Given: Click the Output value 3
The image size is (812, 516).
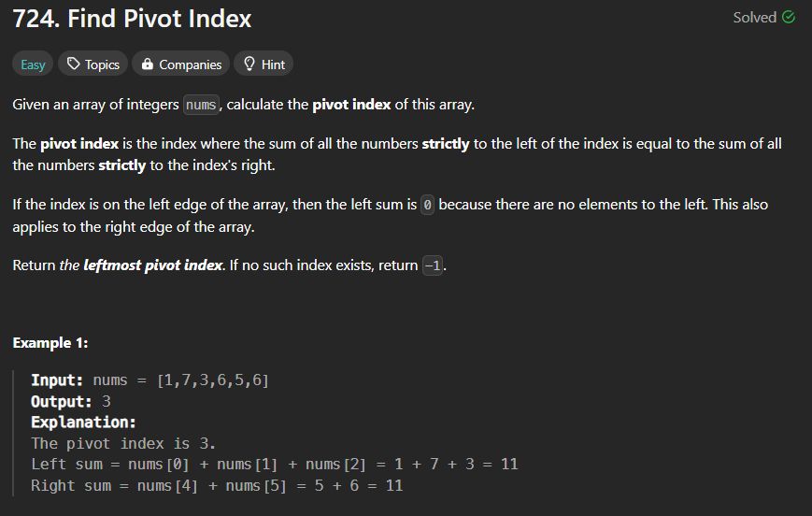Looking at the screenshot, I should 107,402.
